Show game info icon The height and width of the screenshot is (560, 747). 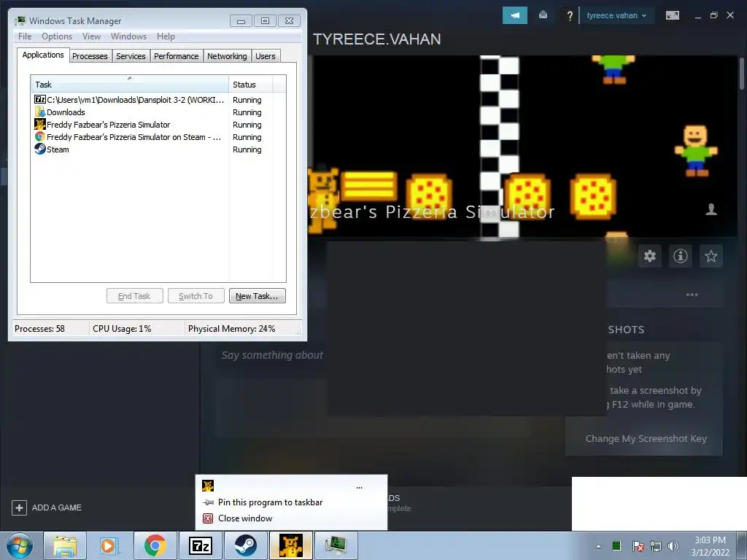[x=681, y=256]
